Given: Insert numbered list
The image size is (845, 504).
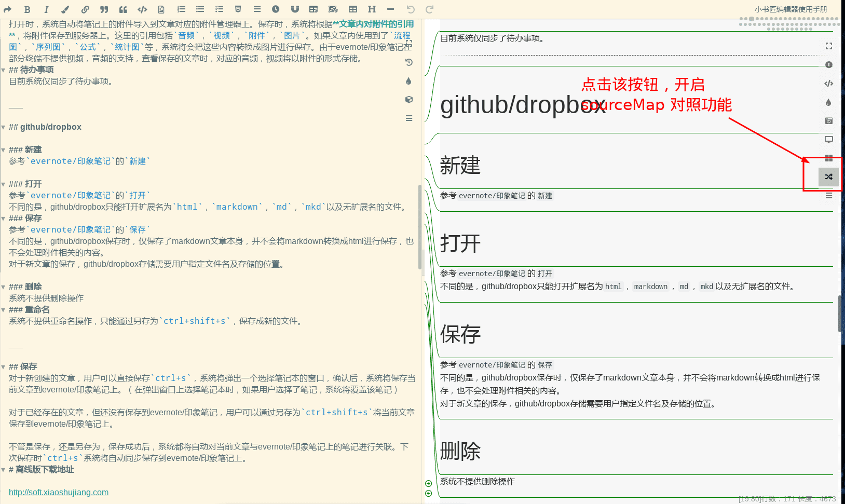Looking at the screenshot, I should pyautogui.click(x=181, y=9).
